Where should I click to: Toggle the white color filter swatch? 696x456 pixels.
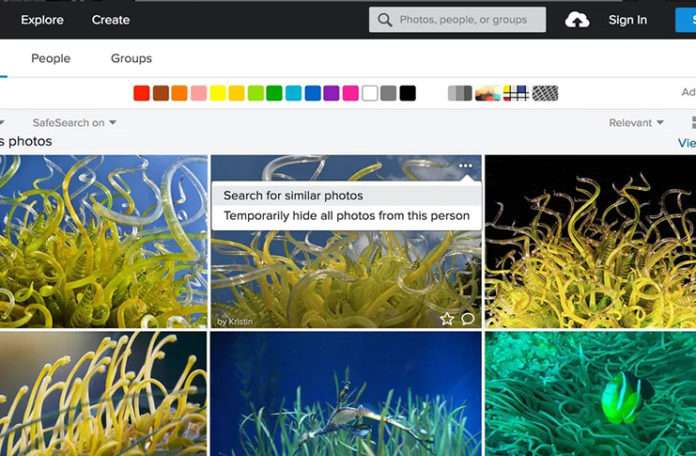[370, 93]
